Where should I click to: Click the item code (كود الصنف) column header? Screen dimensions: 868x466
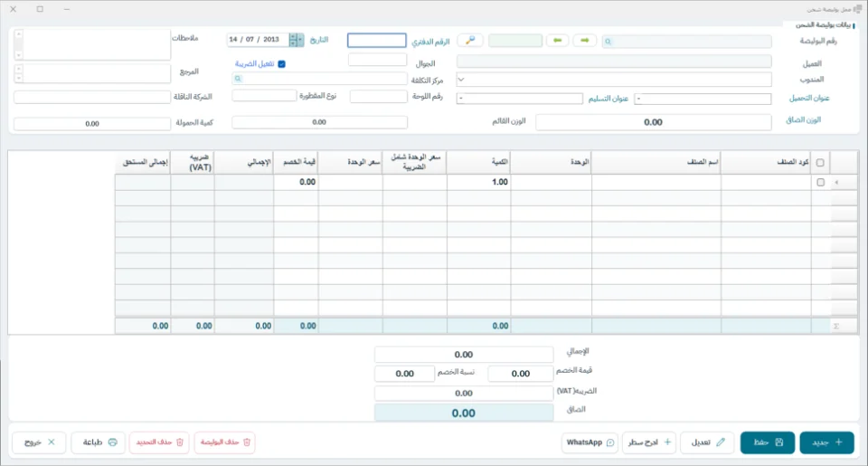[766, 162]
